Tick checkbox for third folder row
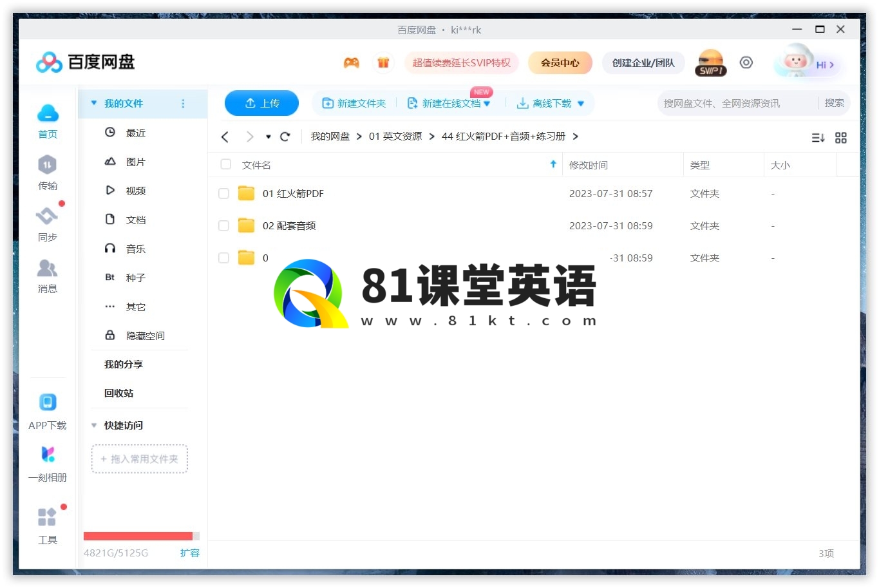This screenshot has width=879, height=588. pos(223,258)
